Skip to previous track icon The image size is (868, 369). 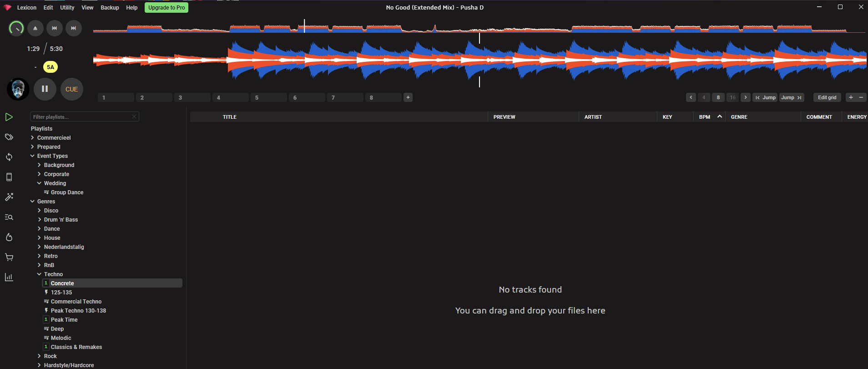[x=55, y=28]
